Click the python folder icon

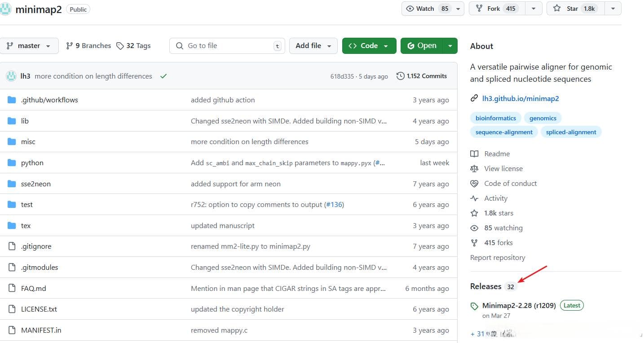[12, 163]
